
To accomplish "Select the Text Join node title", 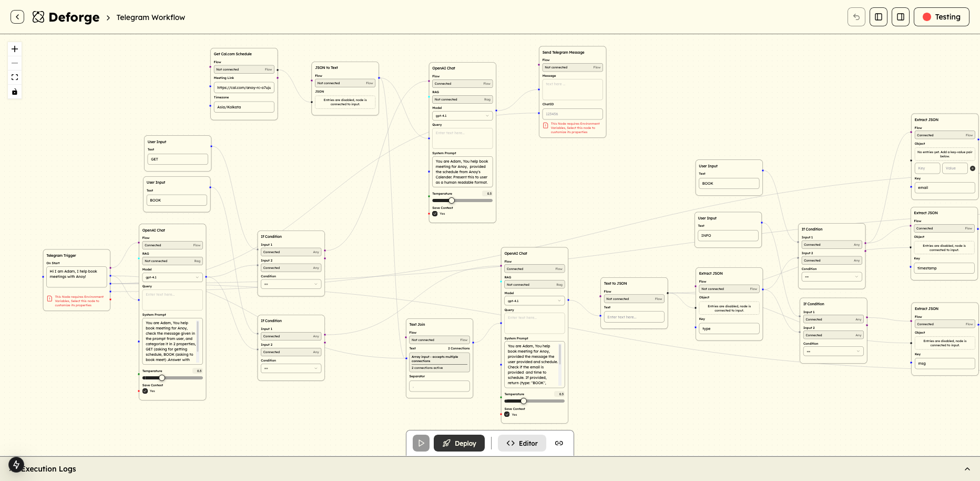I will 417,325.
